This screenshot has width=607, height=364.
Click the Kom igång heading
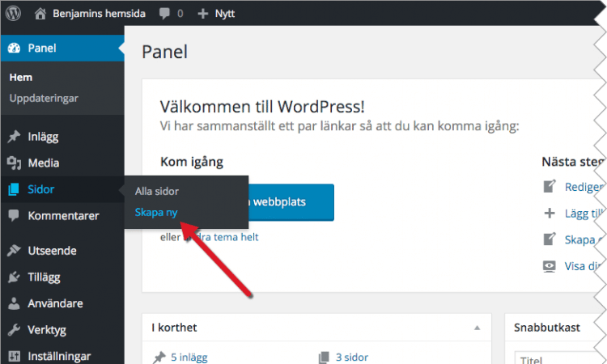pyautogui.click(x=192, y=162)
